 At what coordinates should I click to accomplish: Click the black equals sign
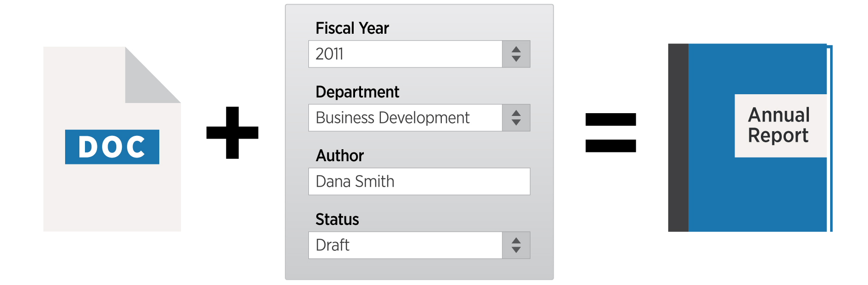click(610, 133)
